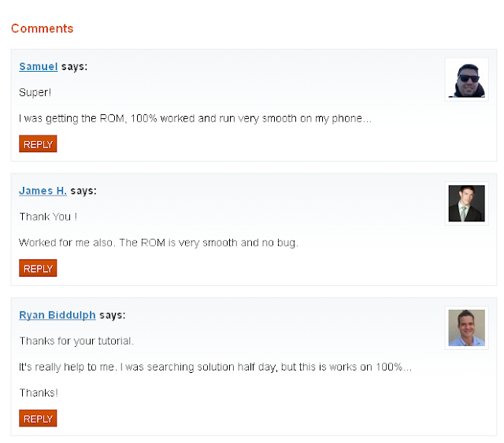Open Ryan Biddulph's profile link
Viewport: 504px width, 443px height.
tap(57, 315)
